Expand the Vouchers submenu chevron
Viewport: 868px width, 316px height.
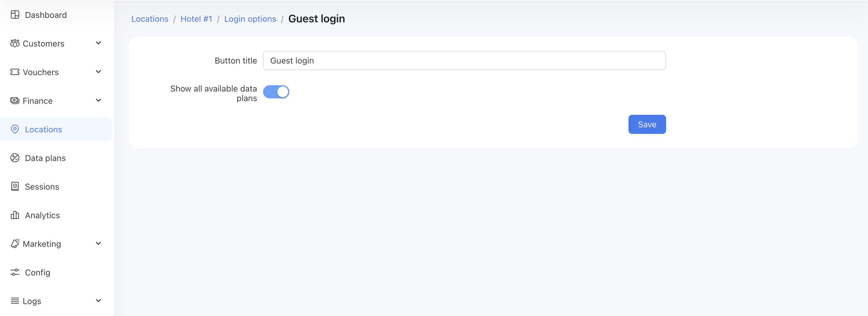98,72
